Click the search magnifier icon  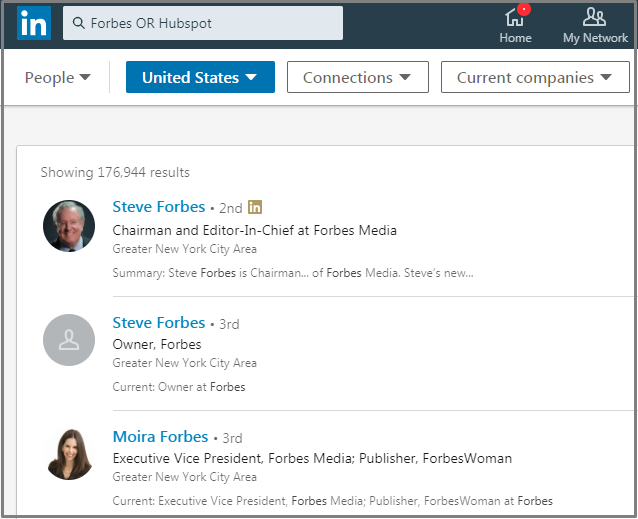coord(79,23)
